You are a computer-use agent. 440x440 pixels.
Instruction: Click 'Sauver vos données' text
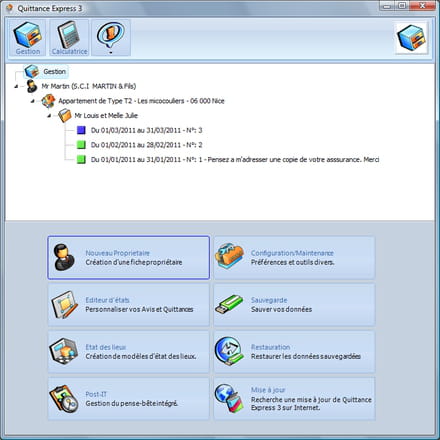tap(281, 309)
